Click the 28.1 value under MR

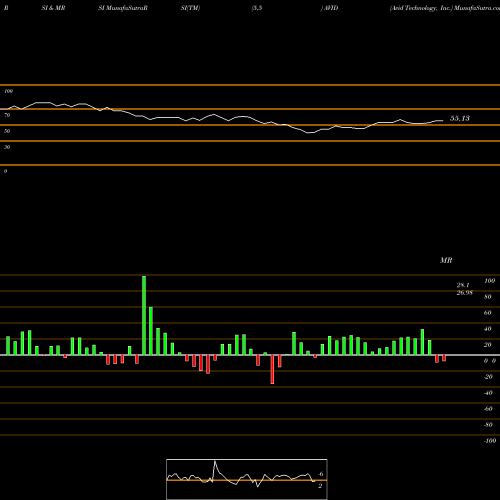tap(463, 285)
